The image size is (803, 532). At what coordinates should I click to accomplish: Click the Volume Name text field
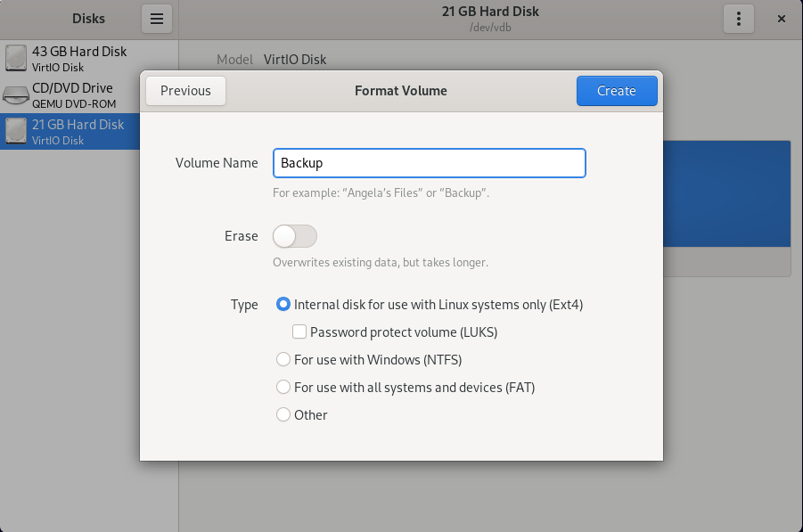pyautogui.click(x=429, y=163)
